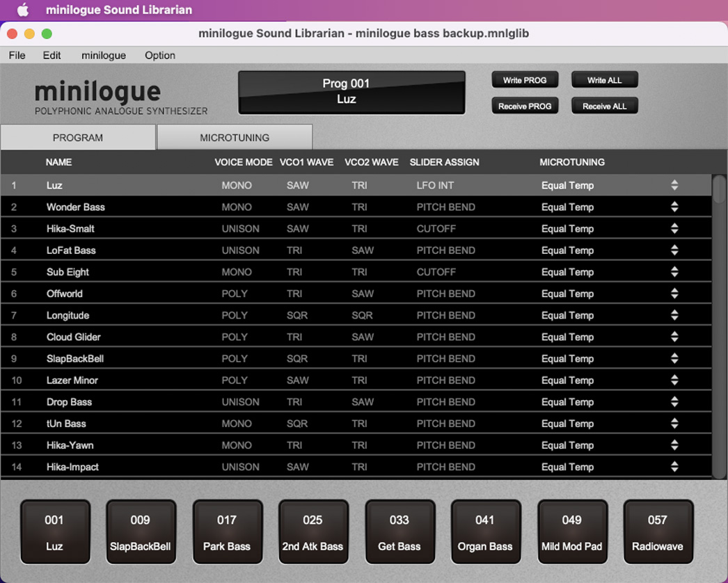
Task: Select the Luz program name in list
Action: pyautogui.click(x=54, y=185)
